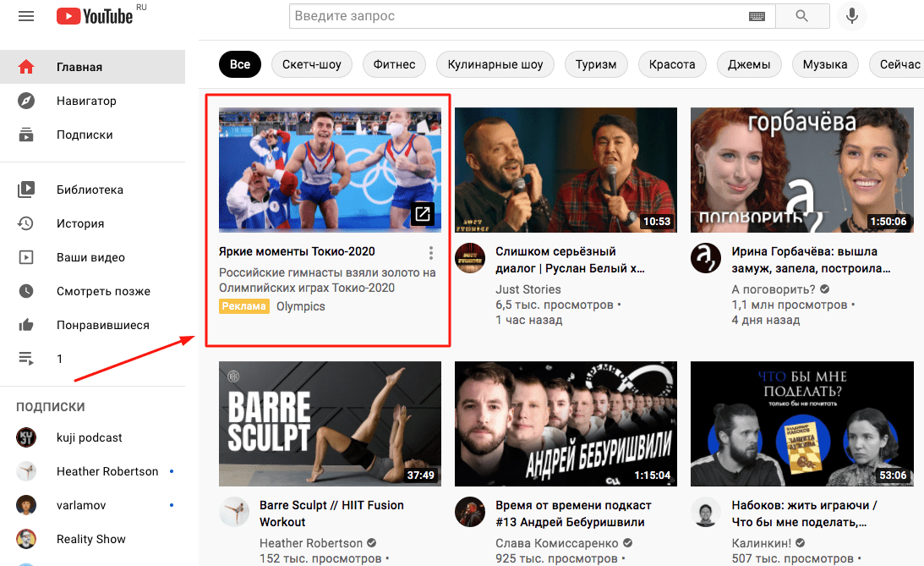Select the Кулинарные шоу filter chip
Viewport: 924px width, 566px height.
495,64
